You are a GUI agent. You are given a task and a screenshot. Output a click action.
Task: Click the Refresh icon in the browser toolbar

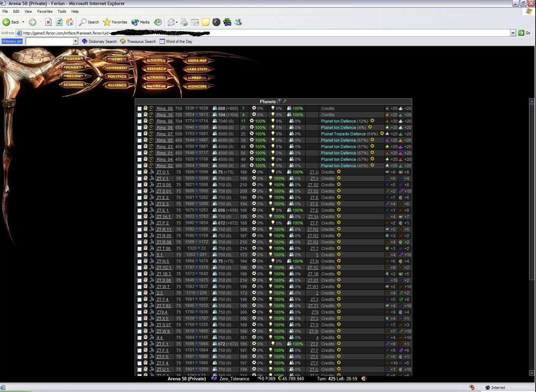pos(59,22)
